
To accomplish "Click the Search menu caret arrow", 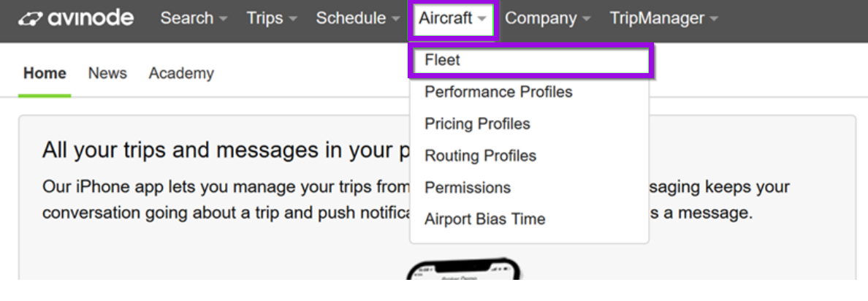I will (223, 19).
